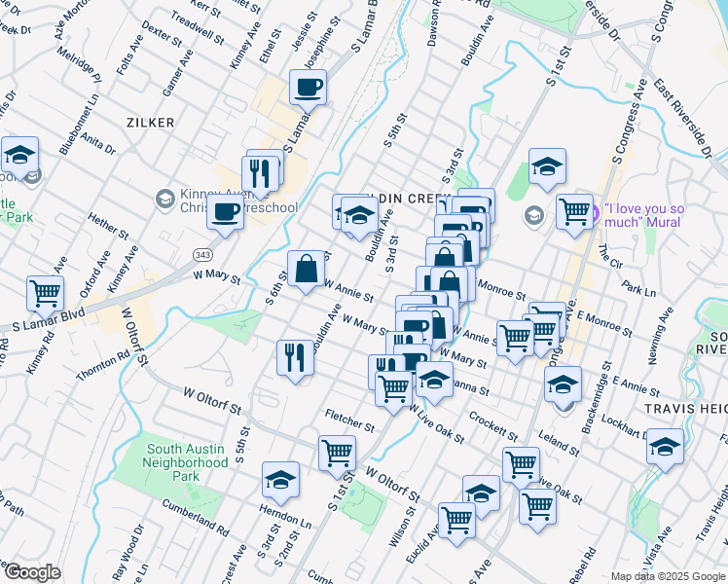
Task: Click the shopping bag marker left of W Monroe St
Action: point(450,285)
